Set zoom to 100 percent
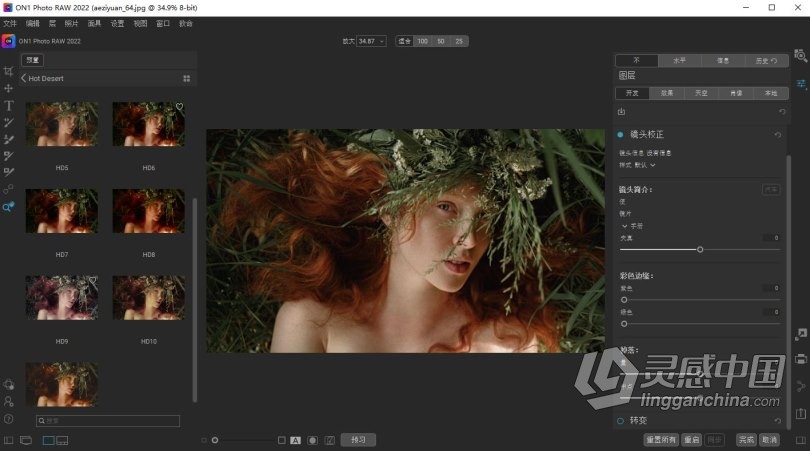 [x=423, y=41]
